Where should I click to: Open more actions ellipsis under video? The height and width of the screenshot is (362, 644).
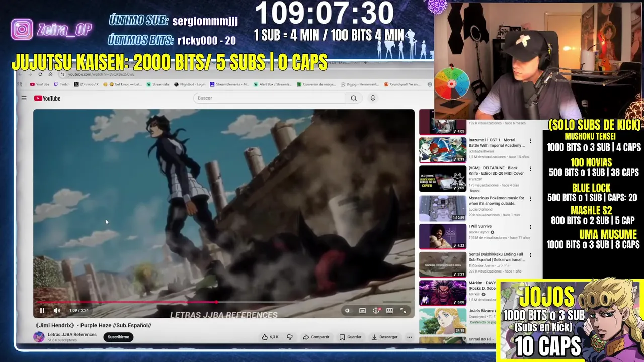[x=409, y=337]
